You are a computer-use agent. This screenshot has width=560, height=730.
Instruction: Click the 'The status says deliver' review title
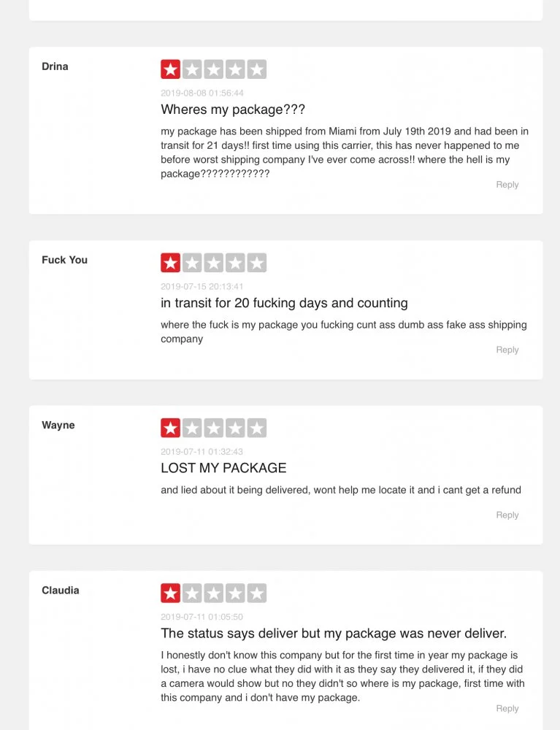[x=334, y=633]
